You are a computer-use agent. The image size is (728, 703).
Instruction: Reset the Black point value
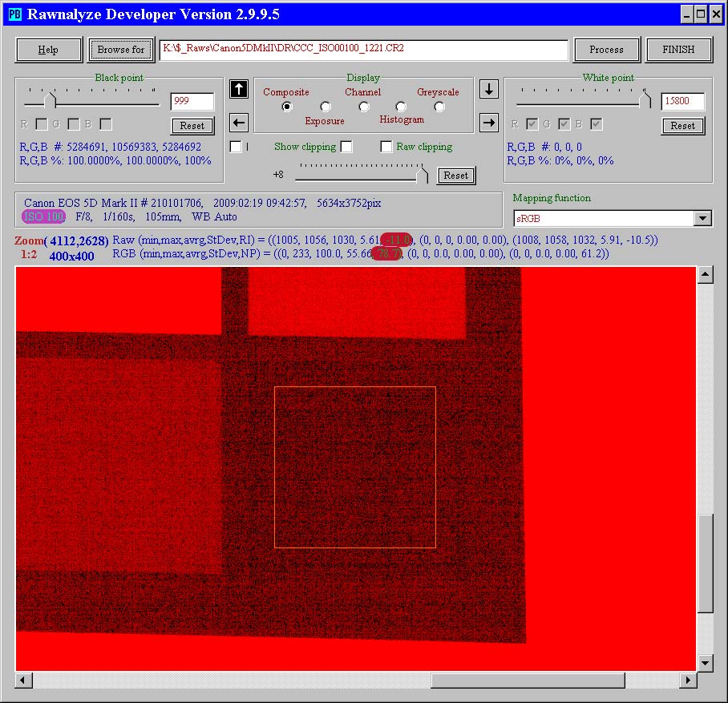[192, 126]
